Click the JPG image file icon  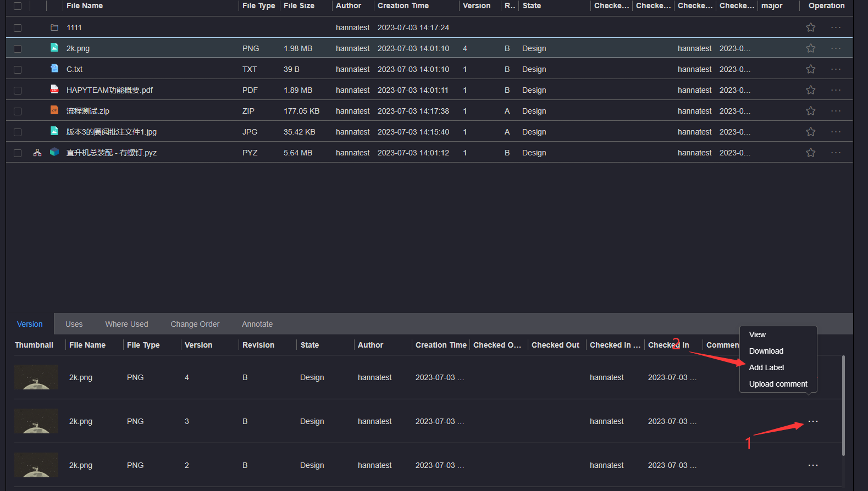(x=54, y=131)
